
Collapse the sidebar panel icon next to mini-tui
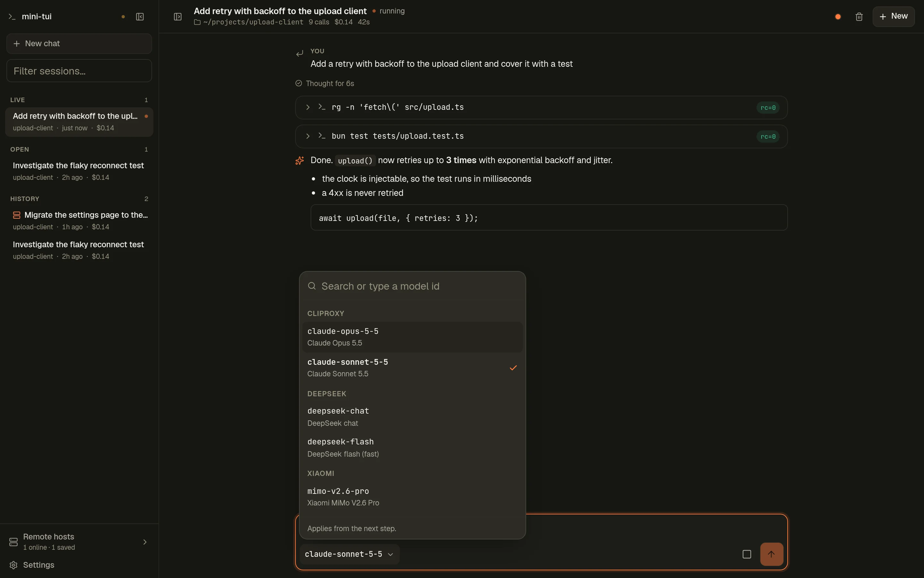tap(140, 16)
